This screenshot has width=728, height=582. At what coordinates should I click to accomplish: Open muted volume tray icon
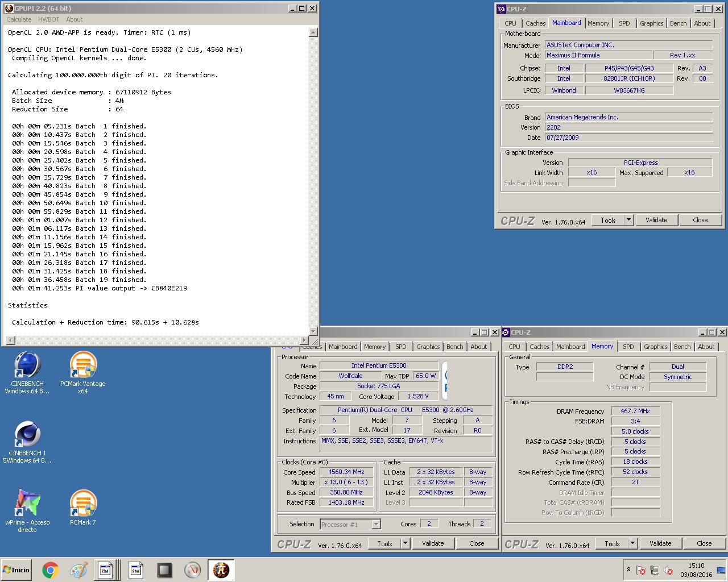pyautogui.click(x=669, y=570)
